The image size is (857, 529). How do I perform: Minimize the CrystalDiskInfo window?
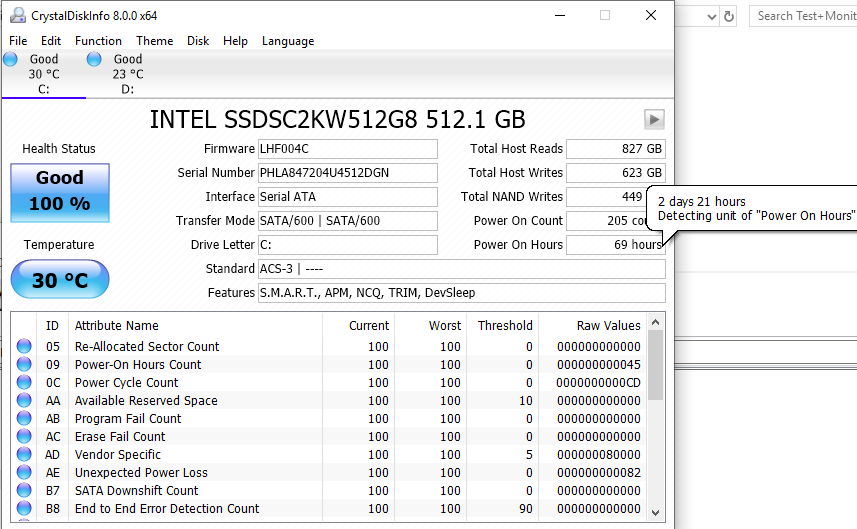click(x=560, y=15)
